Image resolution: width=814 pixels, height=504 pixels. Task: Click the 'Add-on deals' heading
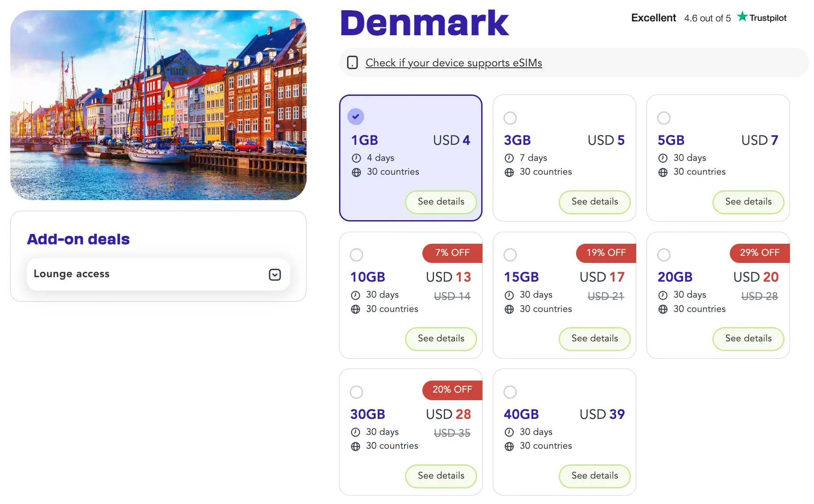[78, 239]
